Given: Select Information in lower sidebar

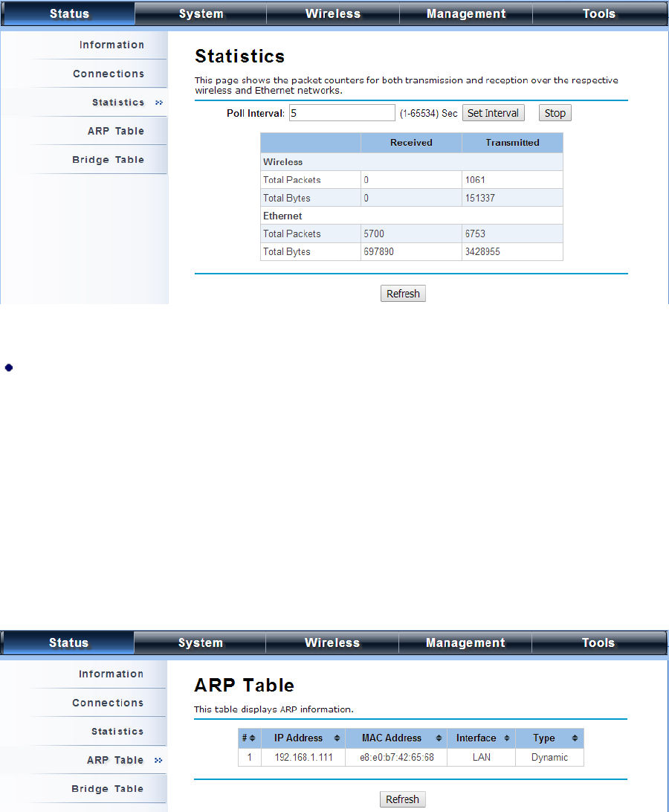Looking at the screenshot, I should tap(111, 674).
